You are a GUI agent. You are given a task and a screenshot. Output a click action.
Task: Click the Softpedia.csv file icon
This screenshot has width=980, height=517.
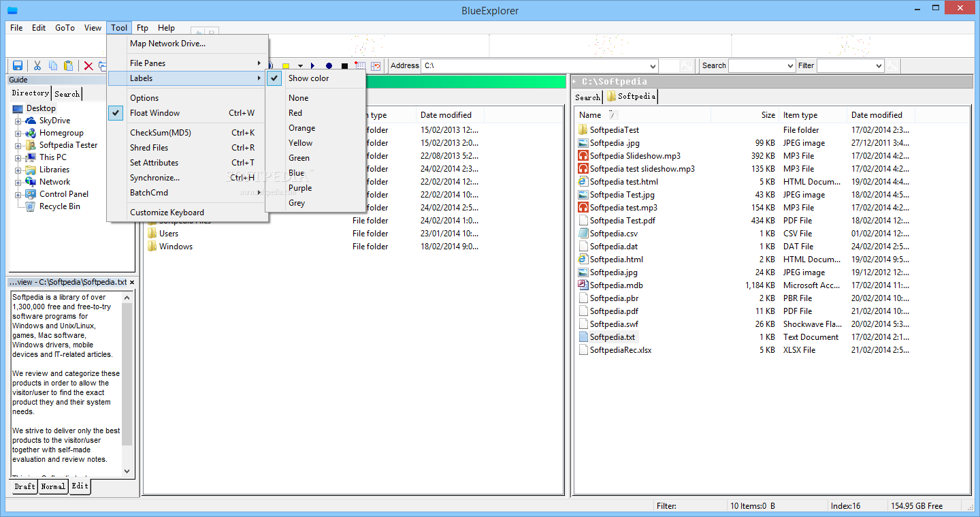click(x=583, y=234)
